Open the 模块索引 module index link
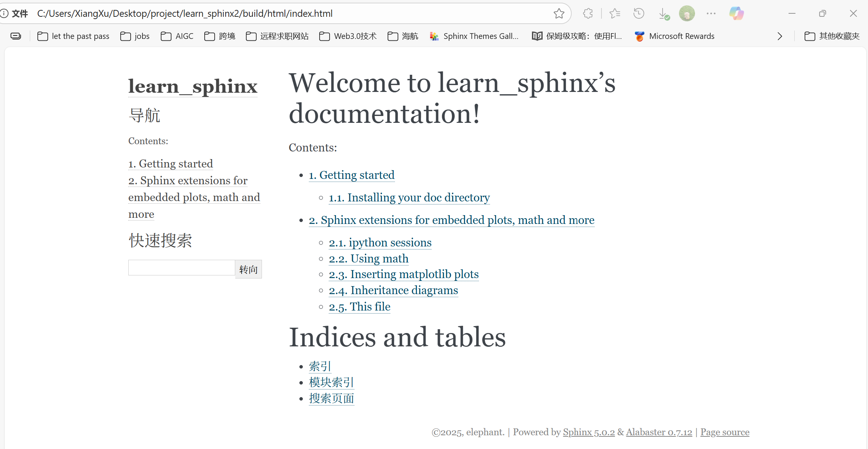Viewport: 868px width, 449px height. [x=331, y=382]
